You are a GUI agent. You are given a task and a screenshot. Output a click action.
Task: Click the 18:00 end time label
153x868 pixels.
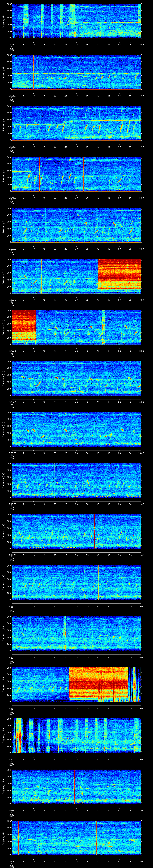click(x=141, y=861)
